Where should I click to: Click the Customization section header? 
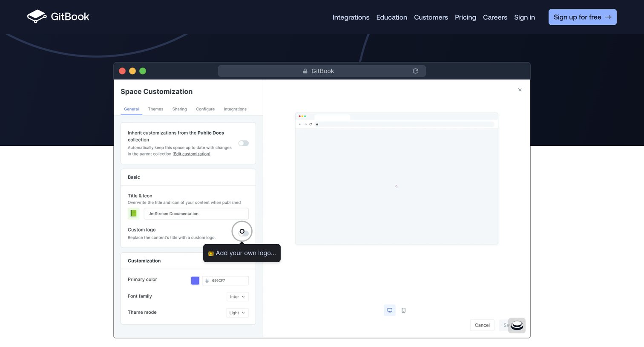click(144, 261)
